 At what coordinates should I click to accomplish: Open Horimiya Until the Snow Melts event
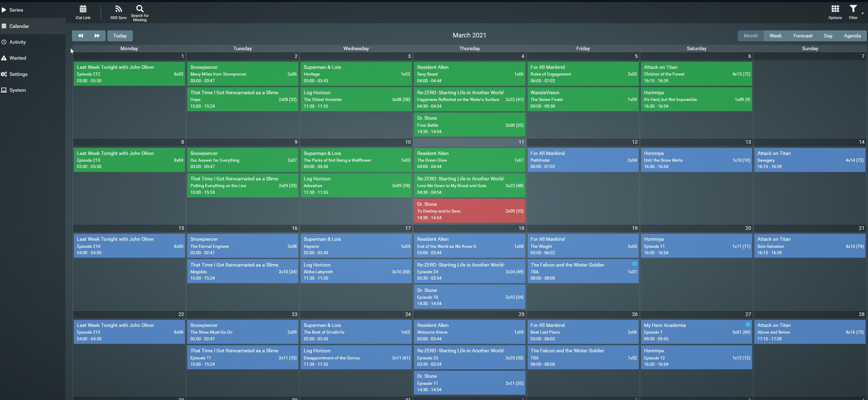[696, 160]
